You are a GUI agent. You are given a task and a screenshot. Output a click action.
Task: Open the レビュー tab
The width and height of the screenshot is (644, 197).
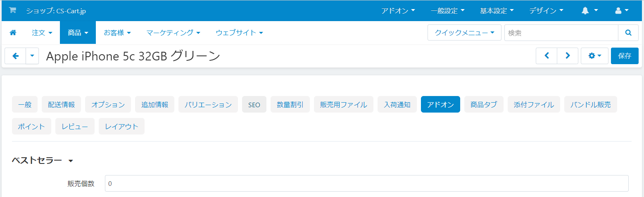(75, 127)
